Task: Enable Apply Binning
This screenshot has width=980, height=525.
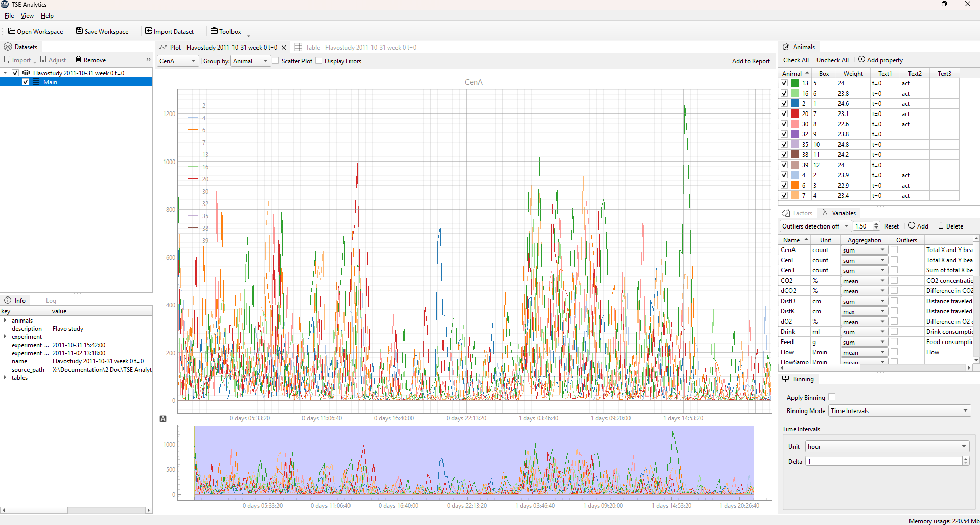Action: click(832, 397)
